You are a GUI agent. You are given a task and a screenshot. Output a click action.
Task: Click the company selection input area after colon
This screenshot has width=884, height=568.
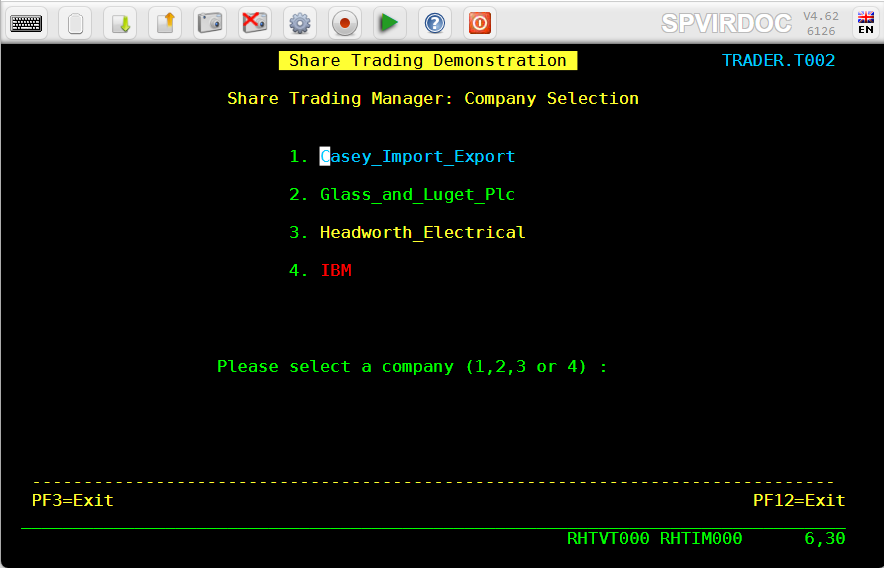624,367
